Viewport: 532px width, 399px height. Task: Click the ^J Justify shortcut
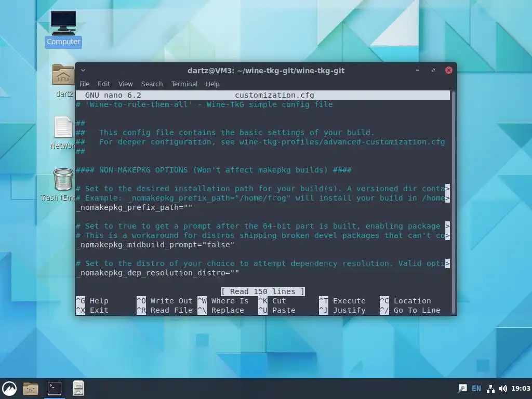(x=342, y=310)
